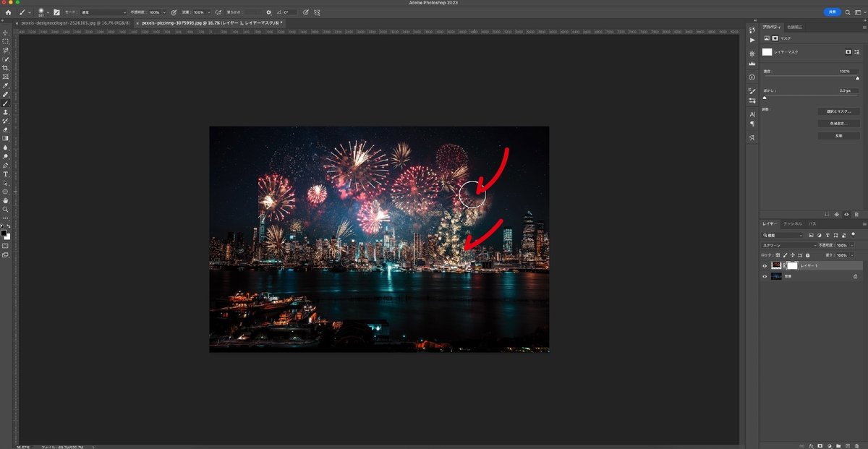Toggle lock position icon
The height and width of the screenshot is (449, 868).
point(793,255)
